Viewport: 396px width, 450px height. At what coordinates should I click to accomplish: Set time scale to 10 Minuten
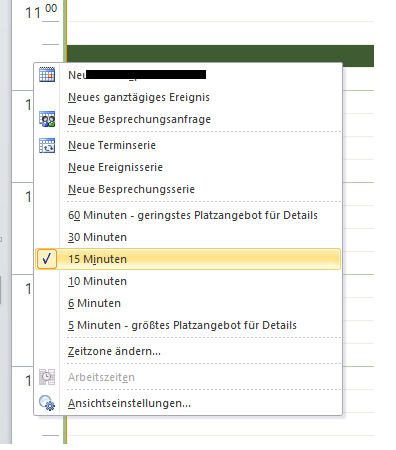[x=188, y=281]
